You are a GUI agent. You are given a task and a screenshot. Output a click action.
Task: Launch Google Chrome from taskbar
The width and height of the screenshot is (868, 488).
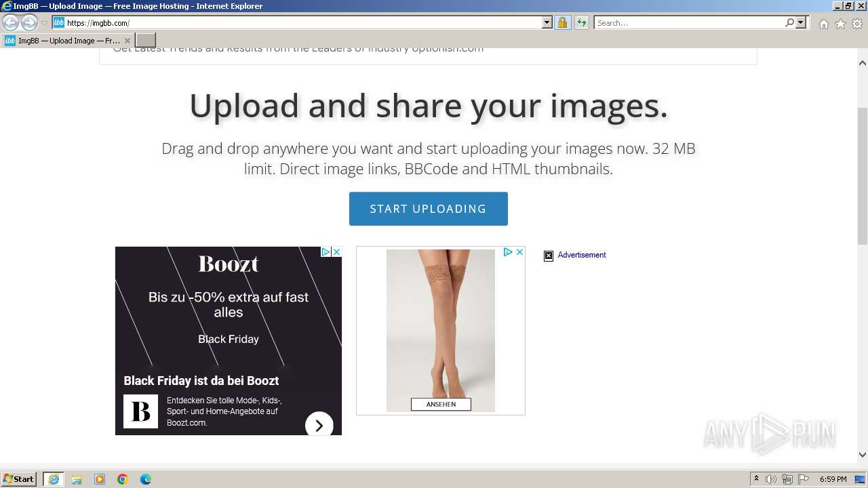123,479
